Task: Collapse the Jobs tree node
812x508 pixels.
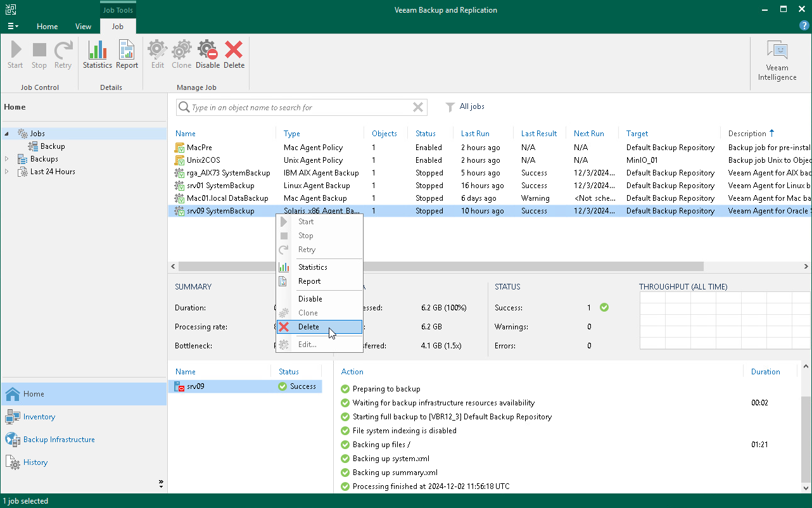Action: tap(5, 133)
